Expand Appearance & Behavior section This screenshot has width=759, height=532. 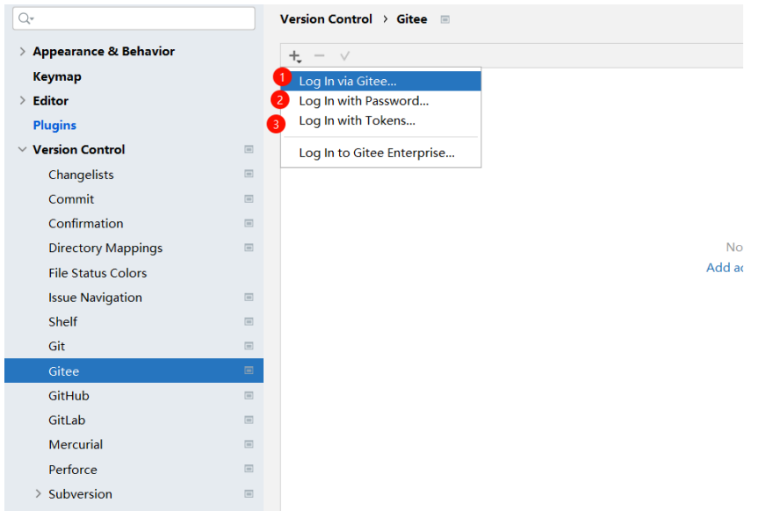22,51
